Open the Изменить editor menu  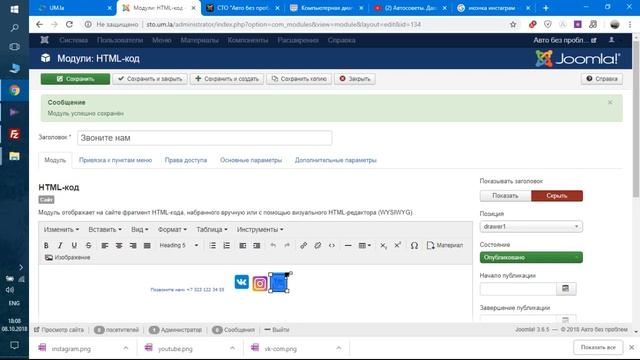(x=61, y=229)
